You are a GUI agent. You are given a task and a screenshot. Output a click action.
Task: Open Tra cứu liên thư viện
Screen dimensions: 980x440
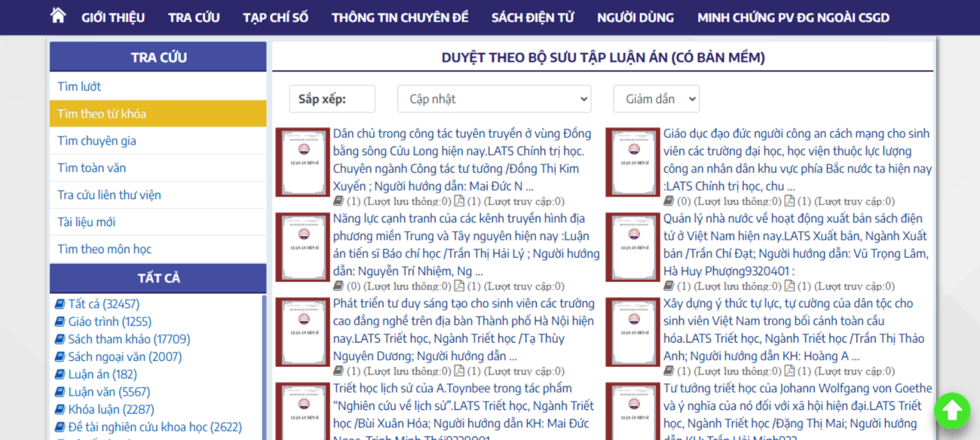[158, 195]
